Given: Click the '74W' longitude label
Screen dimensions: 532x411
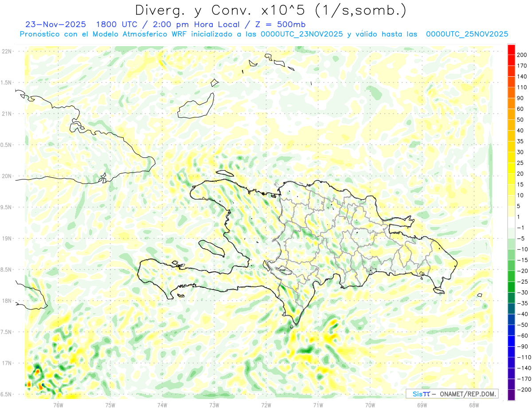Looking at the screenshot, I should (x=162, y=405).
